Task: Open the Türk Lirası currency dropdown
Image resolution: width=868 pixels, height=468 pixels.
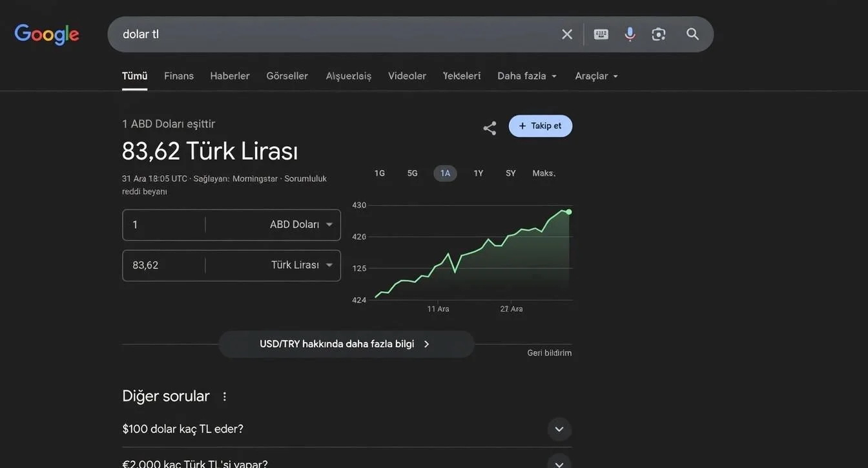Action: pos(302,266)
